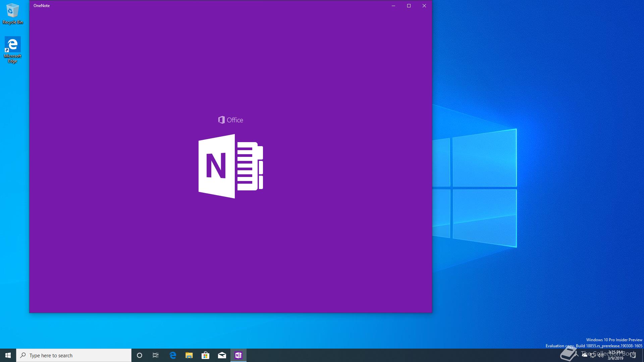This screenshot has width=644, height=362.
Task: Click the Show desktop sliver
Action: tap(643, 355)
